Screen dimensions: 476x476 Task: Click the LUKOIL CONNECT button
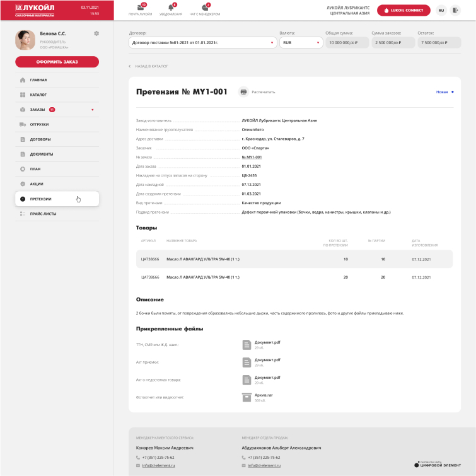403,10
